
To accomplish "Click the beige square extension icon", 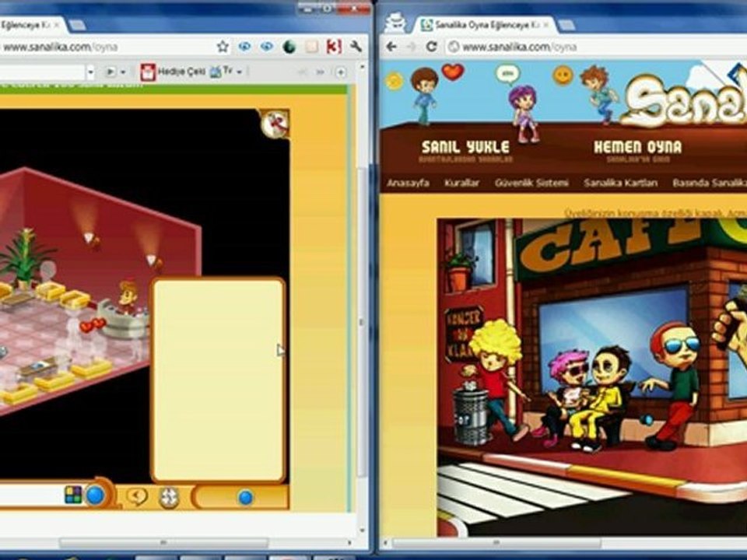I will tap(311, 47).
